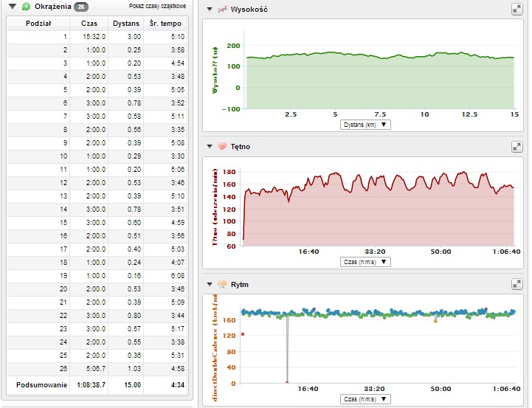Click the cadence drop marker at zero
This screenshot has width=532, height=408.
(287, 383)
